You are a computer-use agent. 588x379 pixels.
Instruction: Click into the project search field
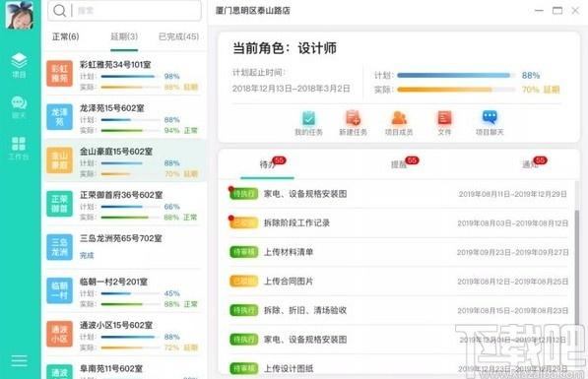(x=124, y=11)
